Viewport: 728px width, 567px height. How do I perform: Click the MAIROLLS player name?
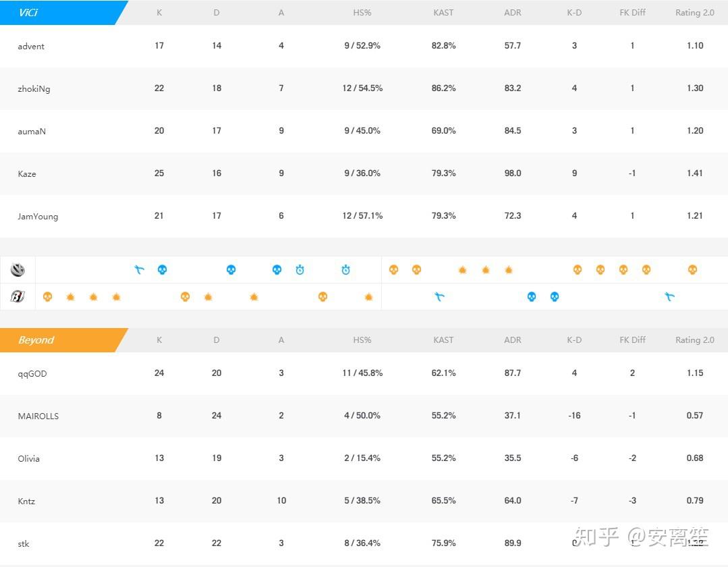click(38, 416)
